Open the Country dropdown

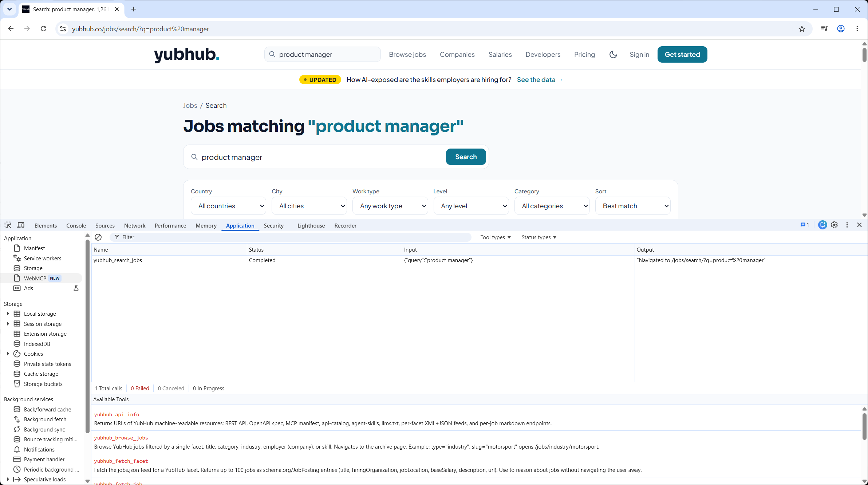pos(228,206)
